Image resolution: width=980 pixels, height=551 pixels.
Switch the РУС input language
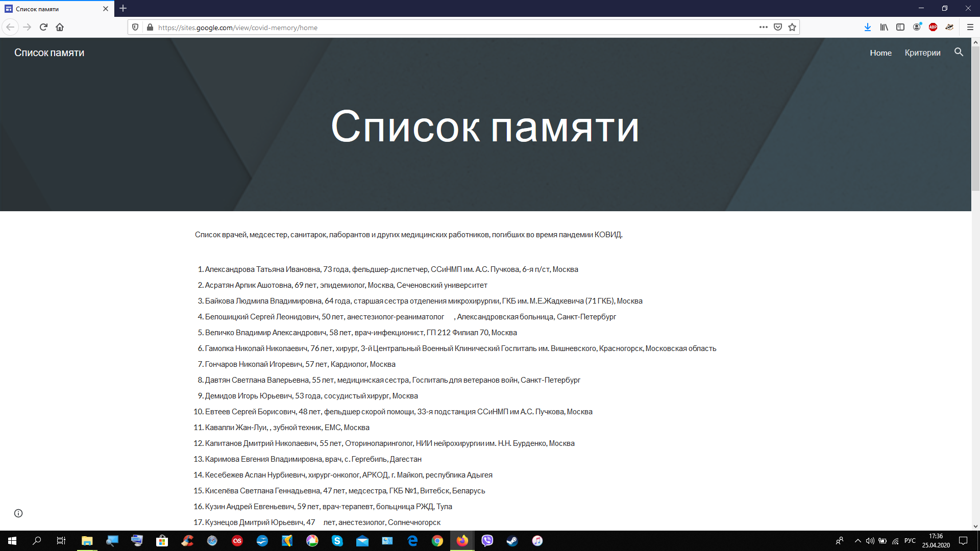coord(910,541)
